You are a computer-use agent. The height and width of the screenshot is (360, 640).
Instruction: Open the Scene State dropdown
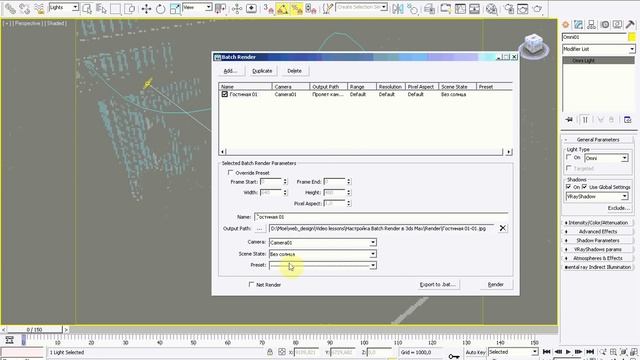(323, 254)
